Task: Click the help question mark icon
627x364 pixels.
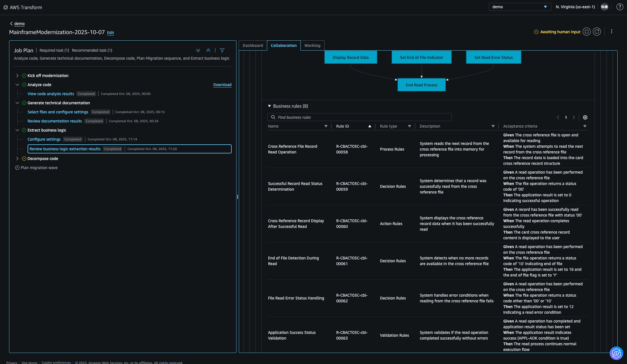Action: tap(620, 7)
